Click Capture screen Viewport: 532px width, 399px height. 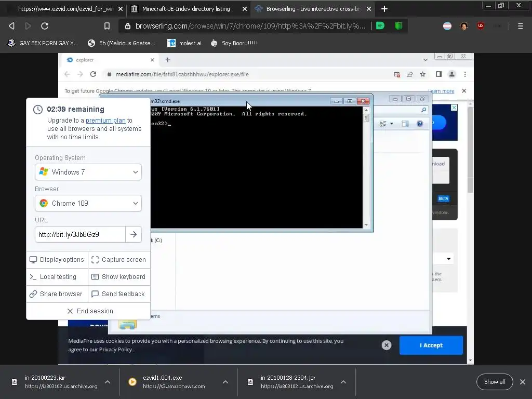click(x=119, y=260)
